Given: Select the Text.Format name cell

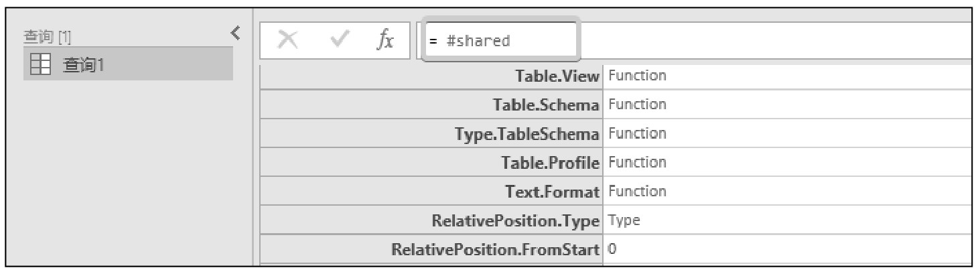Looking at the screenshot, I should click(x=431, y=192).
